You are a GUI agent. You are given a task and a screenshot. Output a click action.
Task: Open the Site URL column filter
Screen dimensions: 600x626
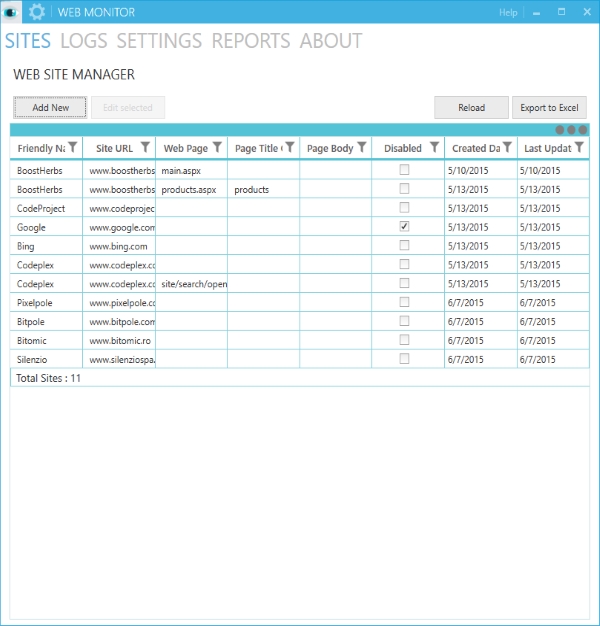tap(146, 147)
